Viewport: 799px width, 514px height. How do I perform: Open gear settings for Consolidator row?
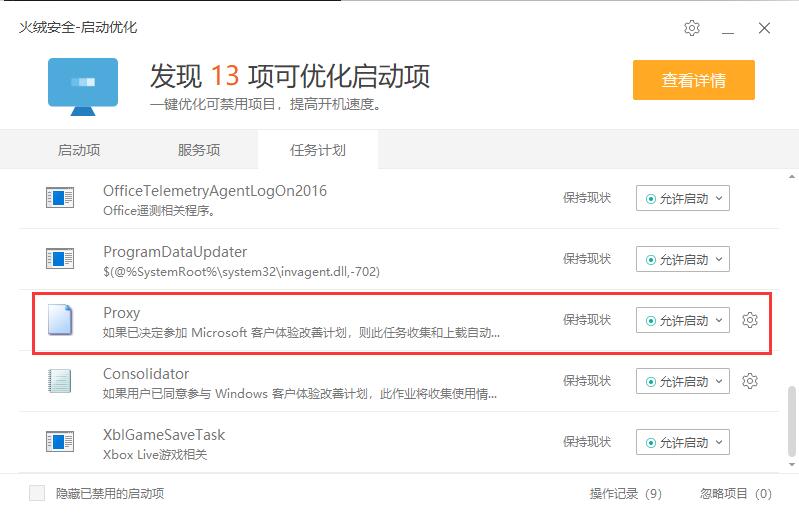[x=750, y=381]
